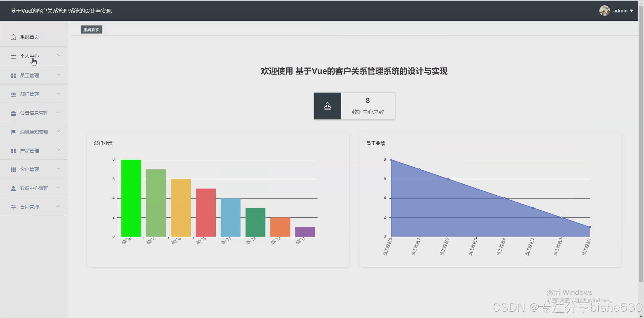644x318 pixels.
Task: Switch to the 系统首页 tab
Action: tap(91, 29)
